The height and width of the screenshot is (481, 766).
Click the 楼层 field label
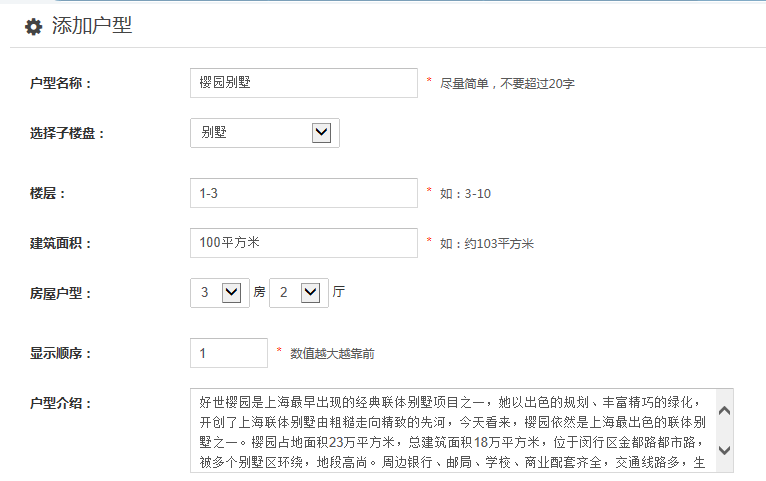click(x=48, y=193)
